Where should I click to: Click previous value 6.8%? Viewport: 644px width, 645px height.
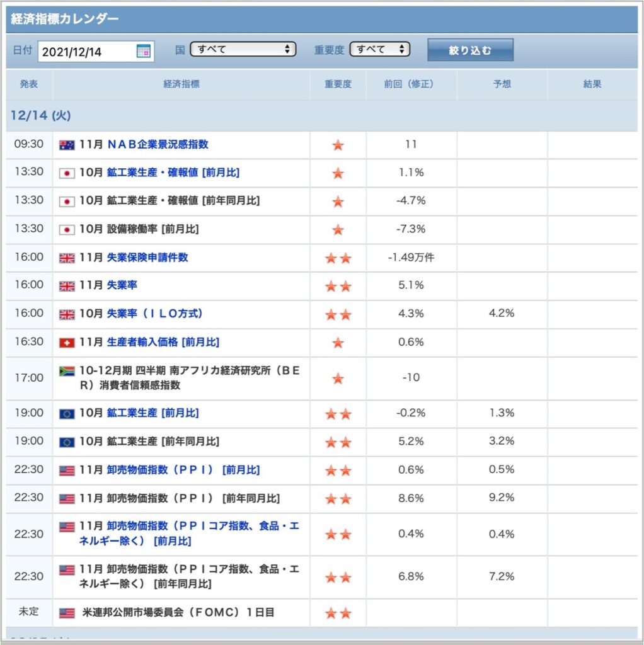coord(411,577)
